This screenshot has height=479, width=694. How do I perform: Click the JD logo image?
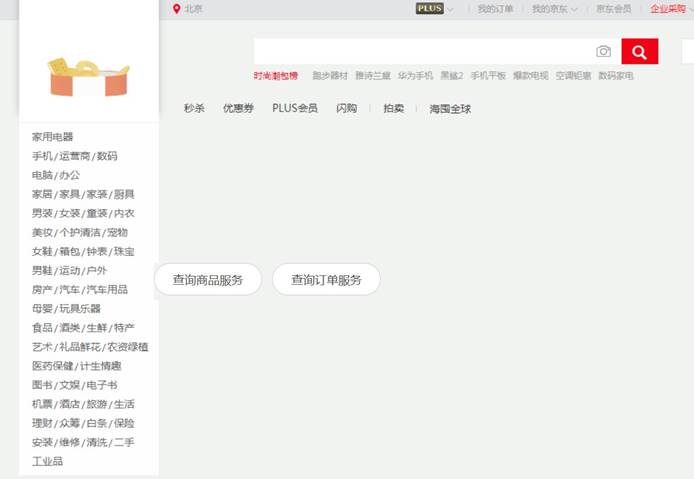coord(88,77)
